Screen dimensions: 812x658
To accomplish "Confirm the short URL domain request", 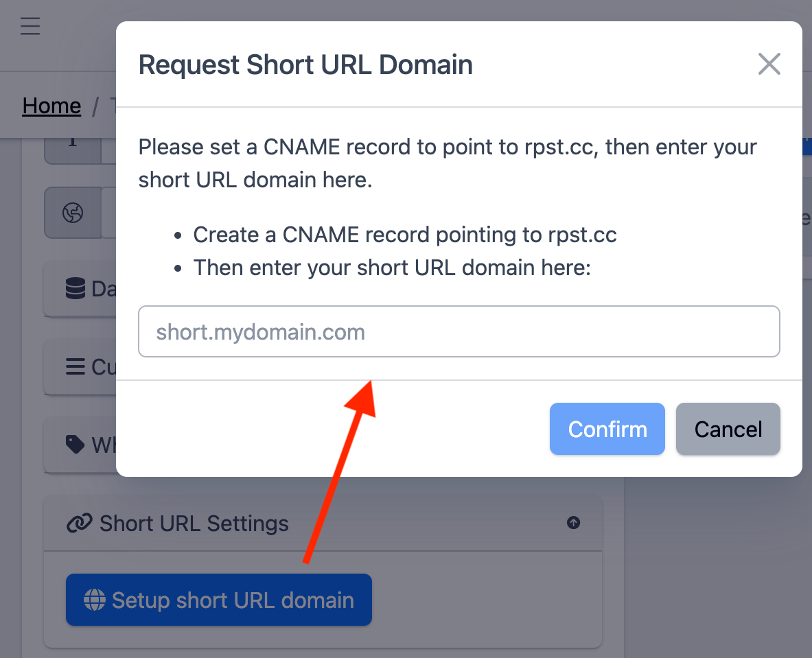I will pos(607,429).
